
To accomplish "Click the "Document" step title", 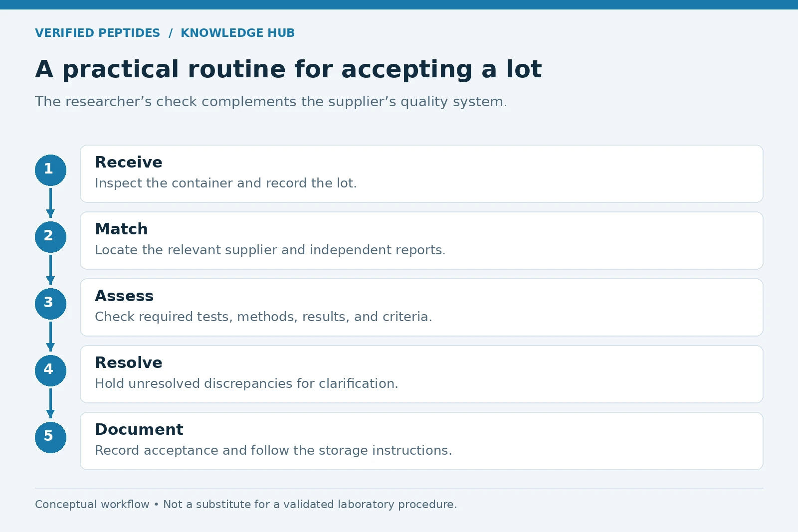I will coord(139,430).
